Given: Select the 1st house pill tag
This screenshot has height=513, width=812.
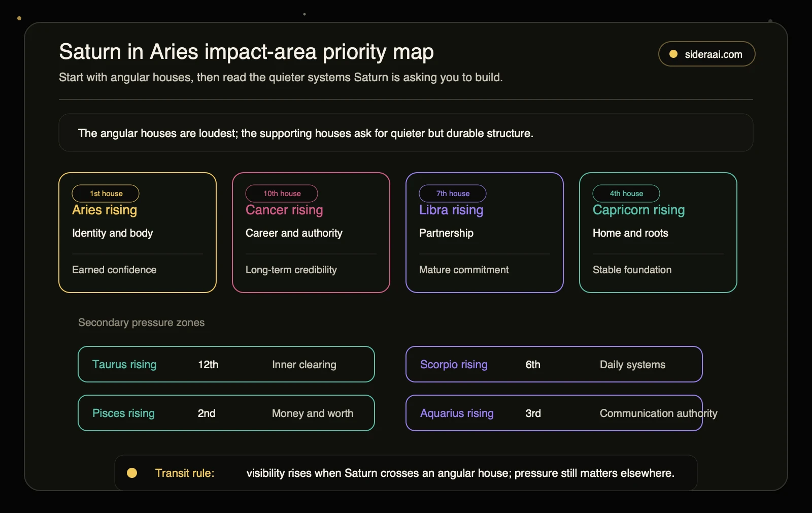Looking at the screenshot, I should click(106, 194).
